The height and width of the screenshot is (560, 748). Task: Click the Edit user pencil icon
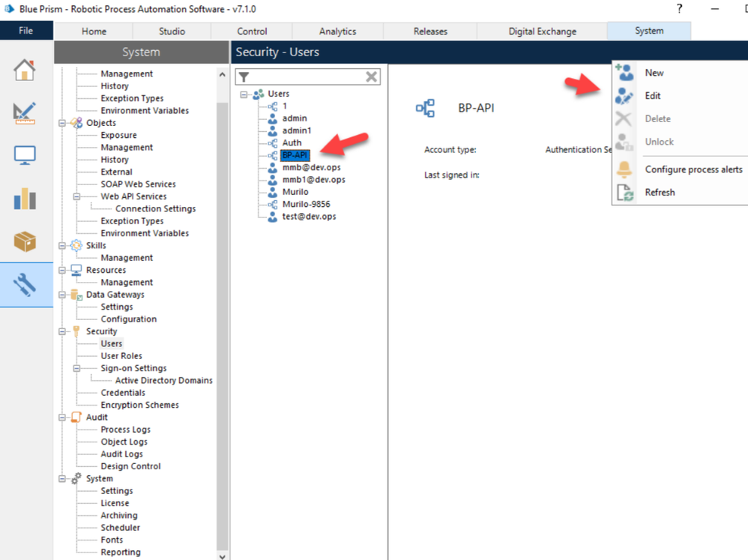click(624, 96)
